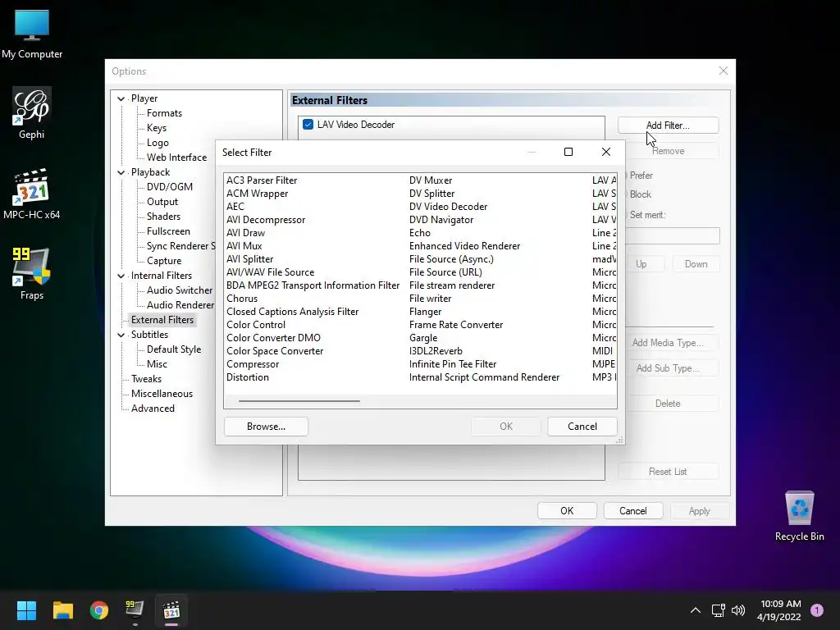Open the Advanced settings page

(x=153, y=409)
